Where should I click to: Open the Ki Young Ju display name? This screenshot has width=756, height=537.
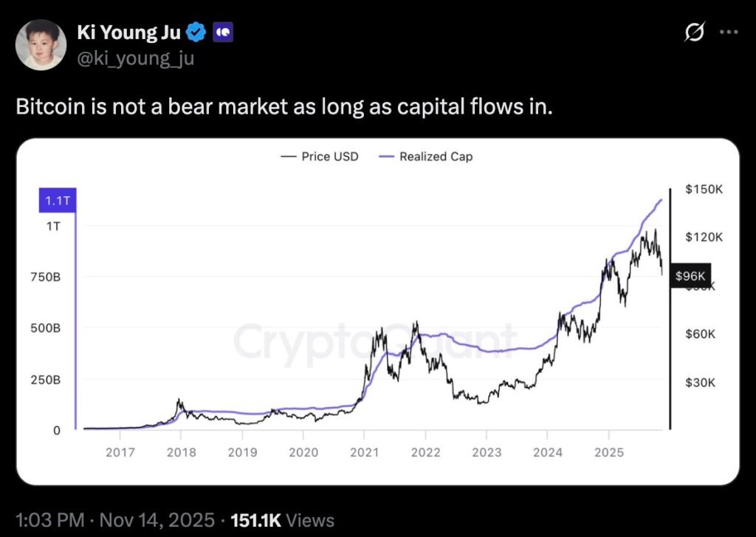click(128, 32)
